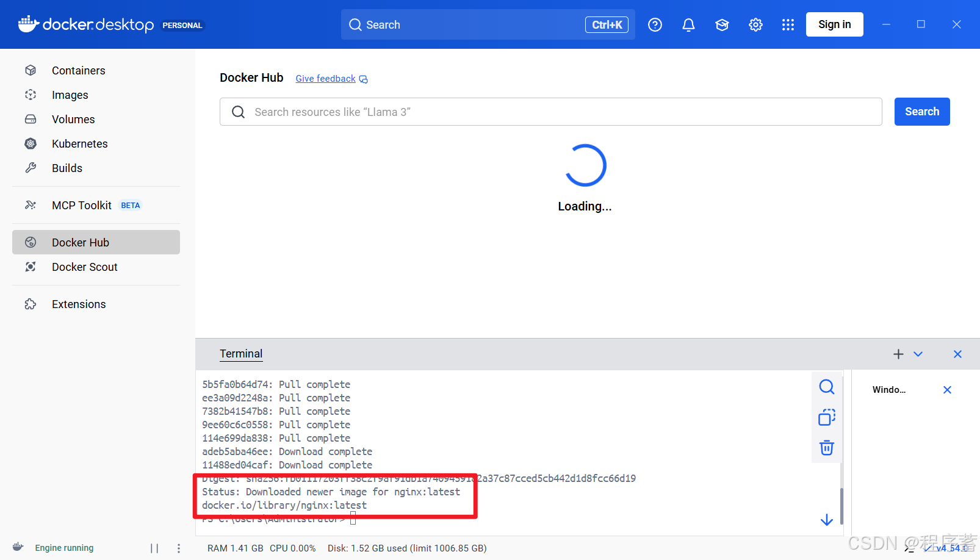This screenshot has height=560, width=980.
Task: Click the 11488ed04caf Download complete line
Action: [287, 465]
